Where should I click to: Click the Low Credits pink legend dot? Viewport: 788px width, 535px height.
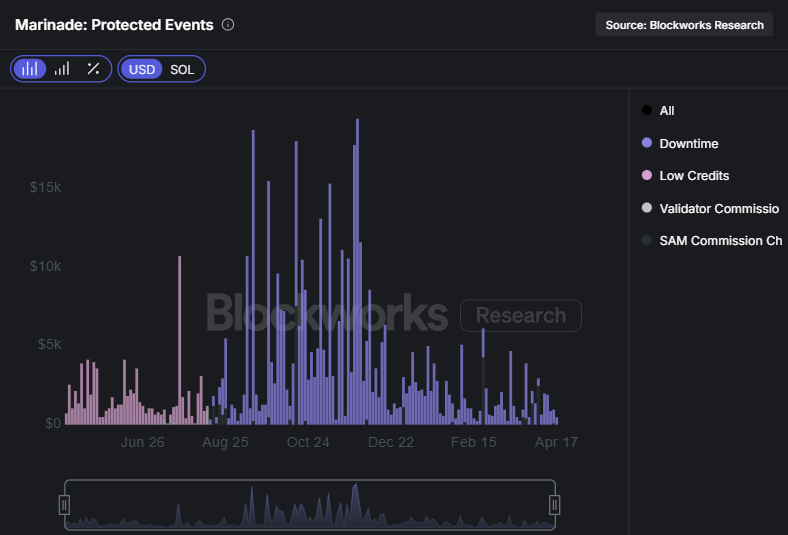[647, 176]
